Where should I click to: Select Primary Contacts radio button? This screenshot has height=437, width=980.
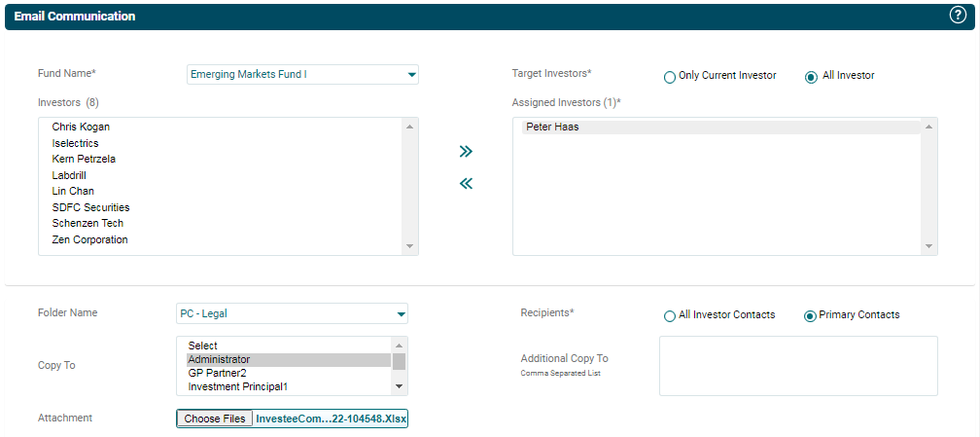click(810, 316)
